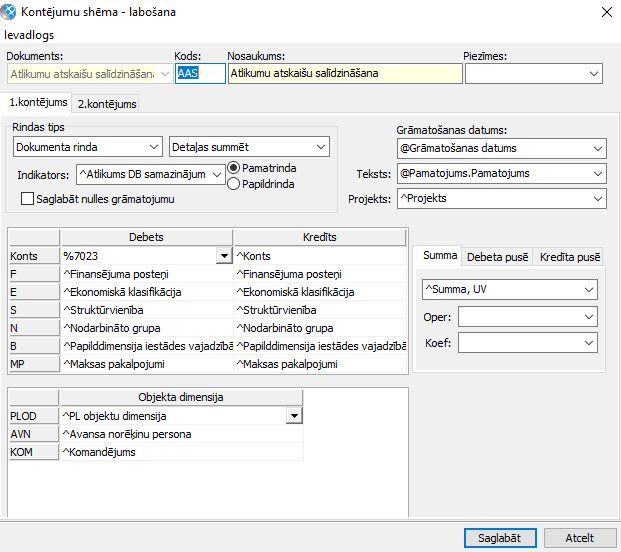
Task: Switch to Kredīta puse tab
Action: click(570, 257)
